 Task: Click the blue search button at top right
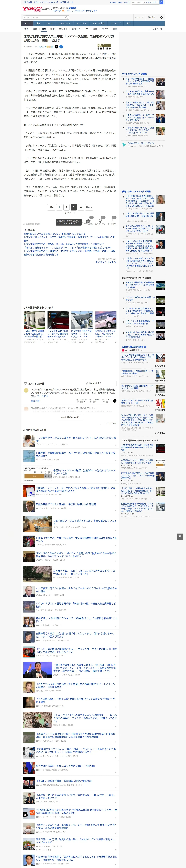[161, 2]
